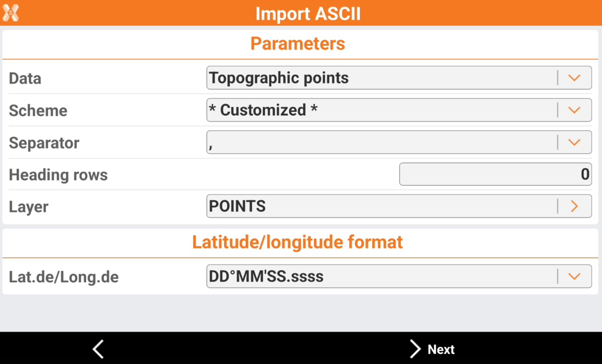Expand the Scheme dropdown arrow
602x364 pixels.
coord(574,110)
